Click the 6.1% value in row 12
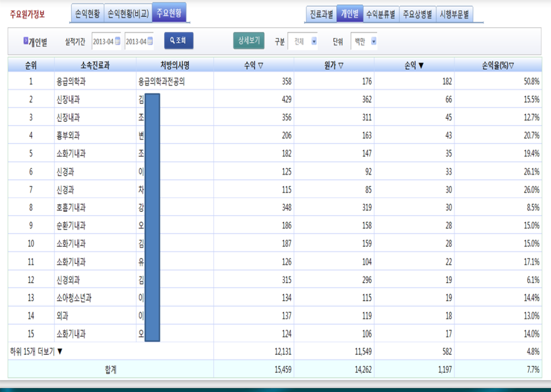Image resolution: width=551 pixels, height=392 pixels. [533, 280]
